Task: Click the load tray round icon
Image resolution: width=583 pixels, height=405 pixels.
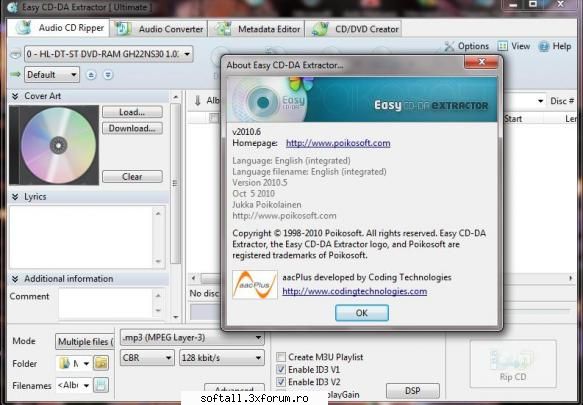Action: click(x=108, y=75)
